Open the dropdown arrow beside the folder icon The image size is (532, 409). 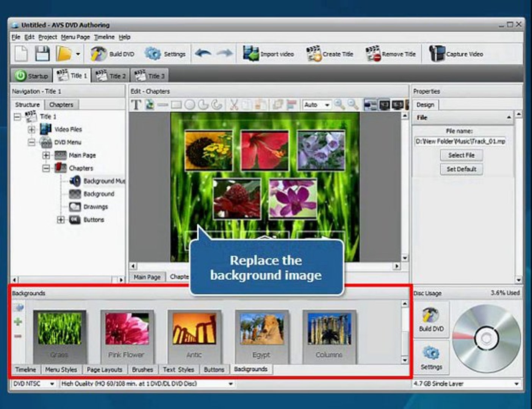coord(78,54)
